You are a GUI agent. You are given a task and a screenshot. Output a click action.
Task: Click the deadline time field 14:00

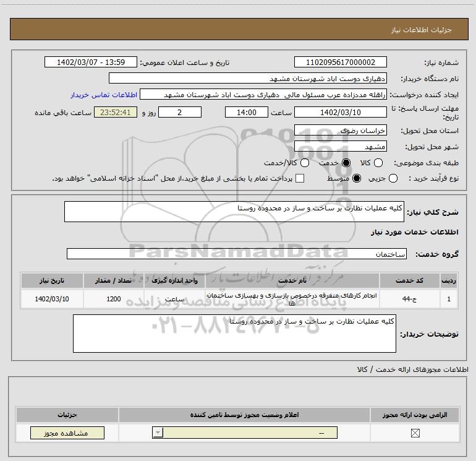point(247,112)
